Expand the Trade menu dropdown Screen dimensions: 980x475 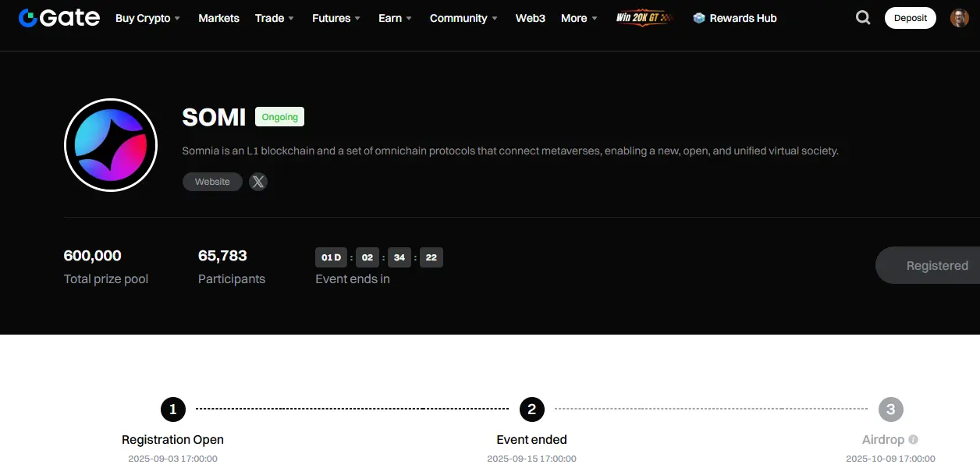(x=275, y=18)
